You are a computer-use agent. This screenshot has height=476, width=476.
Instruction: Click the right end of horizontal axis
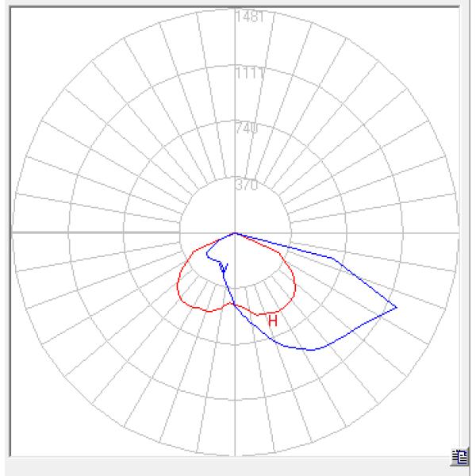point(457,233)
